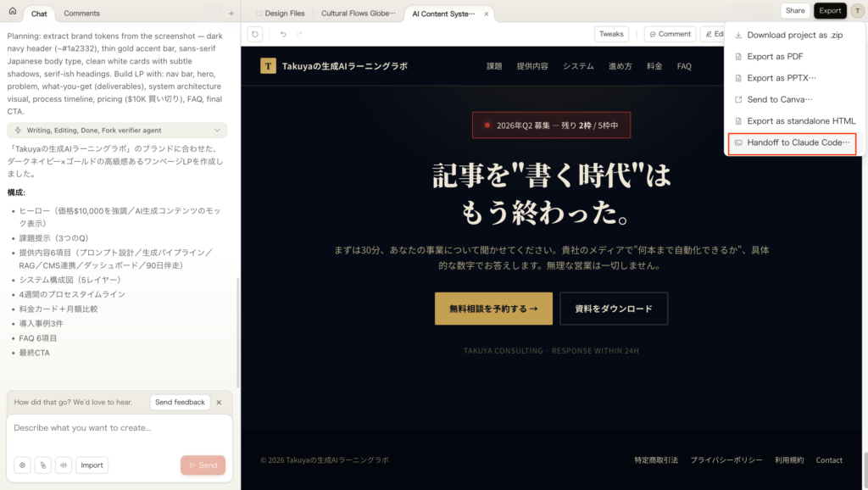The image size is (868, 490).
Task: Reload the preview with the refresh icon
Action: click(x=256, y=34)
